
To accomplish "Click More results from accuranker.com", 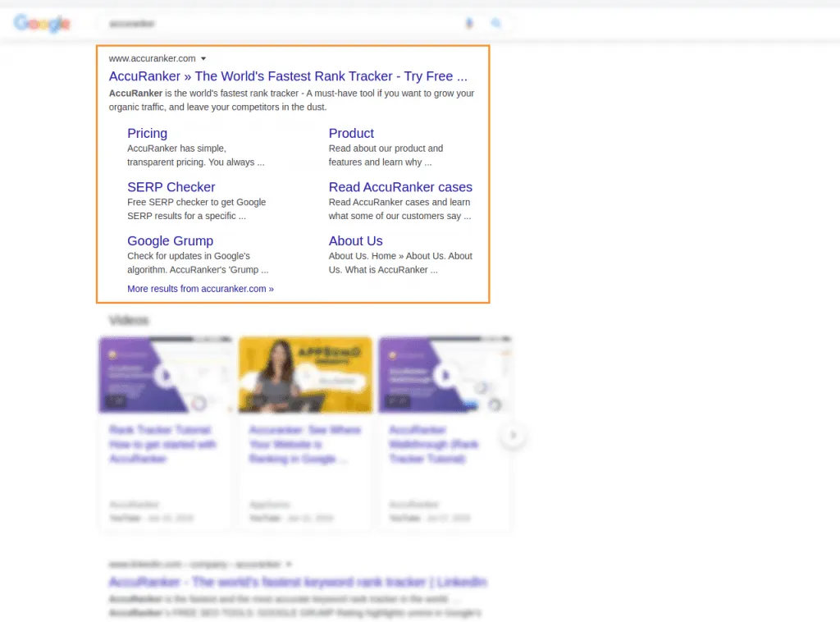I will point(200,289).
